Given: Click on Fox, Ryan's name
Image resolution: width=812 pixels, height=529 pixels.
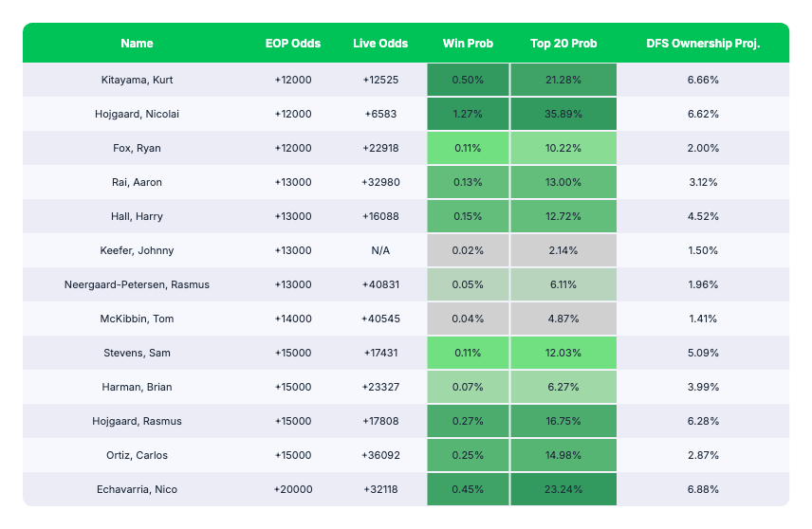Looking at the screenshot, I should (137, 148).
